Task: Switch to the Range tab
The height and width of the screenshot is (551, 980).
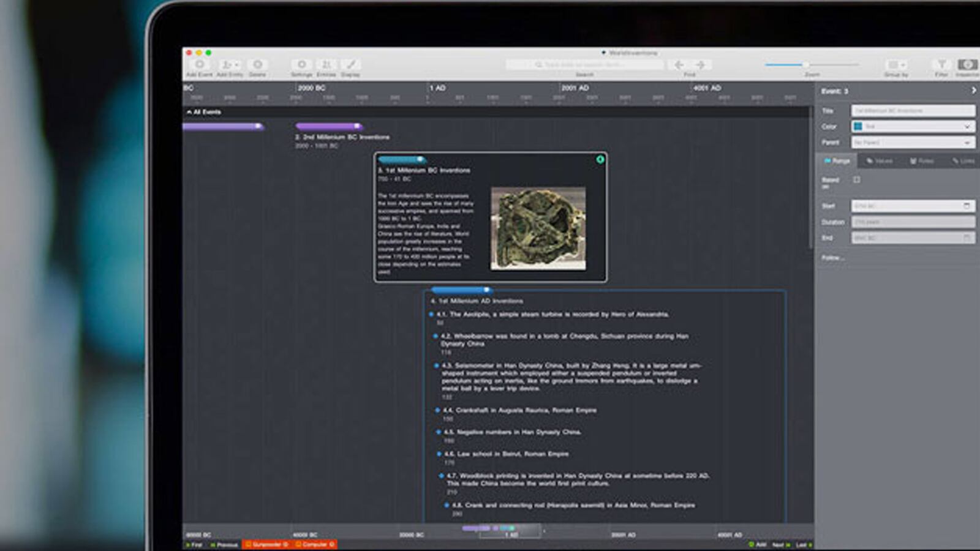Action: (x=837, y=161)
